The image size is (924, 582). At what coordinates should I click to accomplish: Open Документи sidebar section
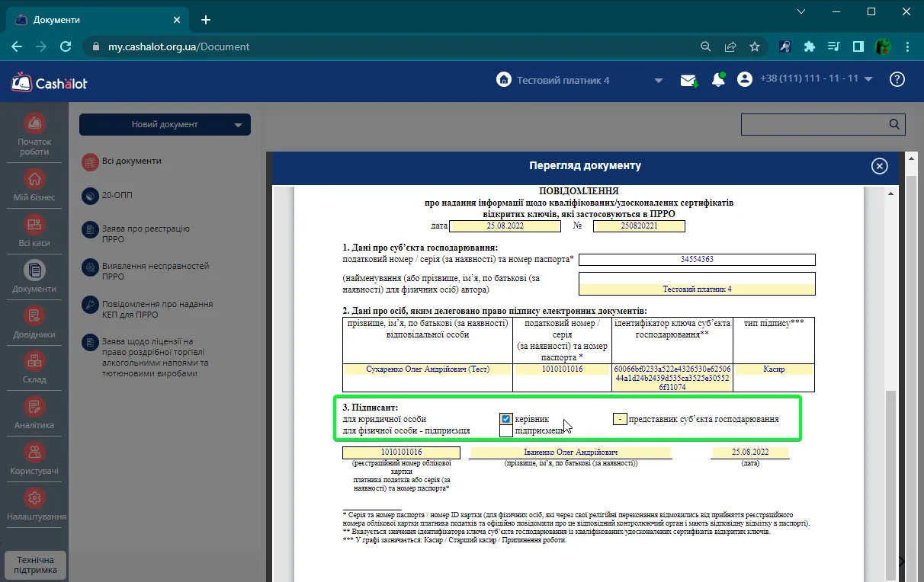pos(34,277)
